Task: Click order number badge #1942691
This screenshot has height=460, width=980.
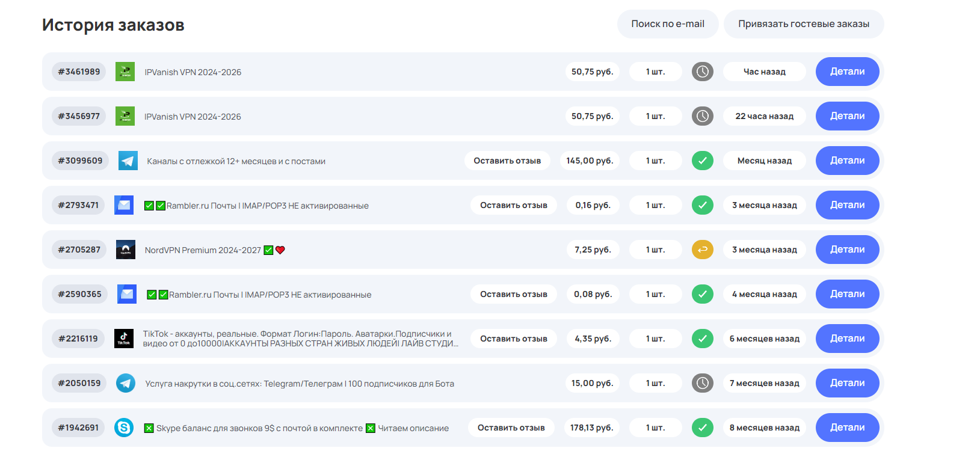Action: pos(78,428)
